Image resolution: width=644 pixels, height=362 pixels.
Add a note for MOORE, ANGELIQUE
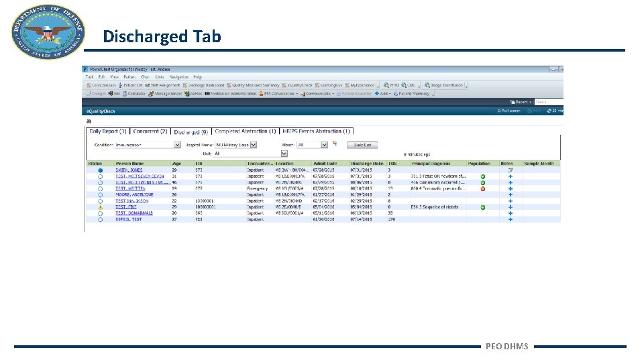coord(511,195)
